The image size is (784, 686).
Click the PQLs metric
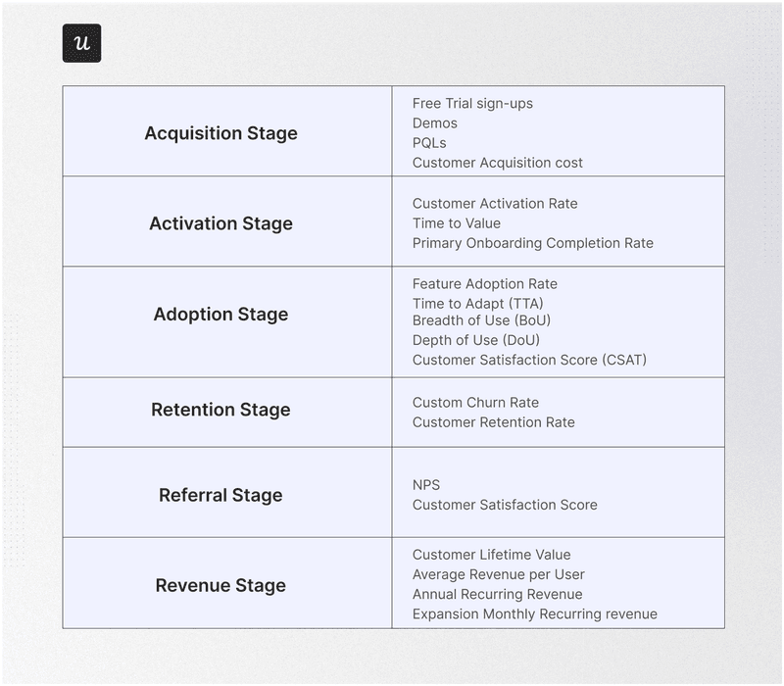(x=429, y=143)
